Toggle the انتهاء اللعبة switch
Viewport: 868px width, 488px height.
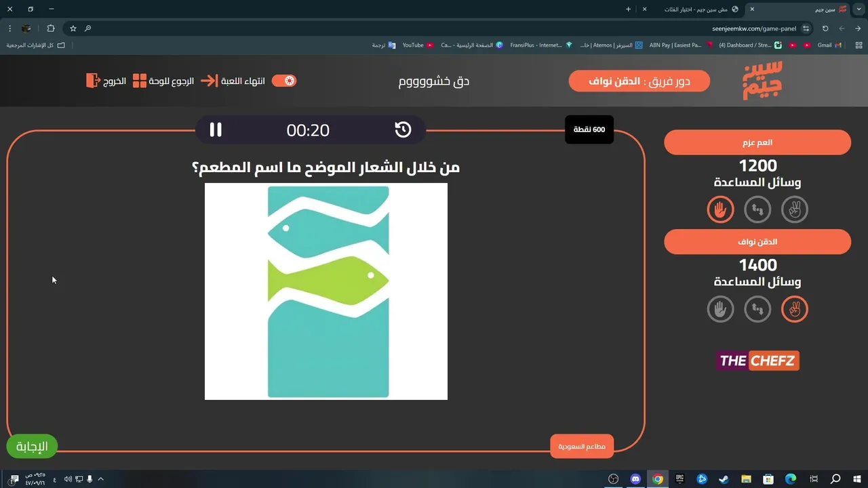tap(284, 81)
